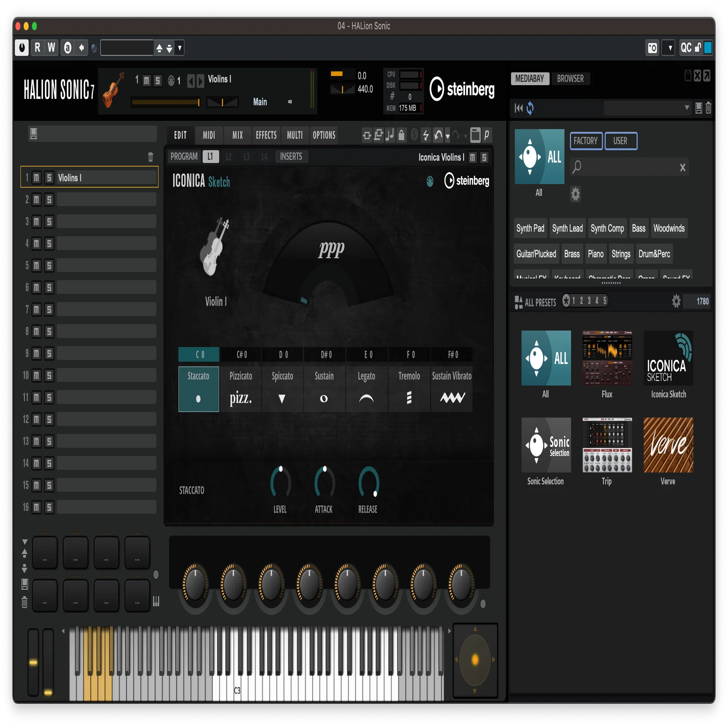Screen dimensions: 728x728
Task: Select layer L1 button
Action: 210,157
